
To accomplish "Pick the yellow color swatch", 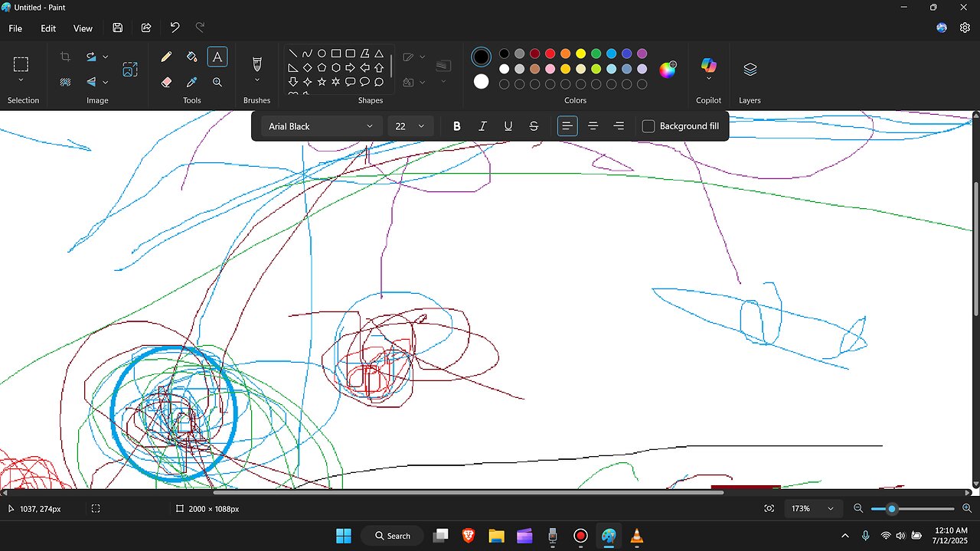I will [580, 54].
